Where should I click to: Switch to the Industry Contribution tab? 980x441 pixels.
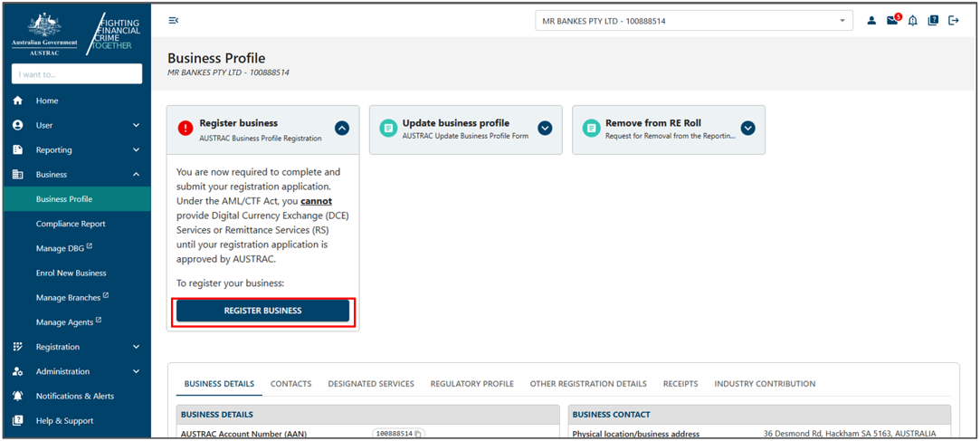[765, 384]
